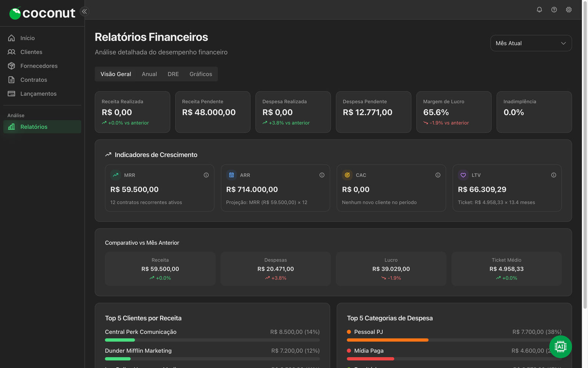The height and width of the screenshot is (368, 588).
Task: Switch to the Anual tab
Action: coord(149,74)
